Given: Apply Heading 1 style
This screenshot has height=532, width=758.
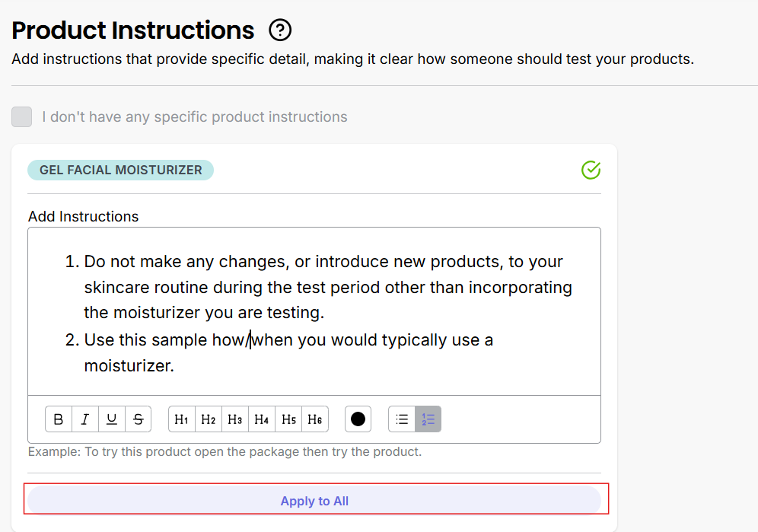Looking at the screenshot, I should [x=181, y=419].
